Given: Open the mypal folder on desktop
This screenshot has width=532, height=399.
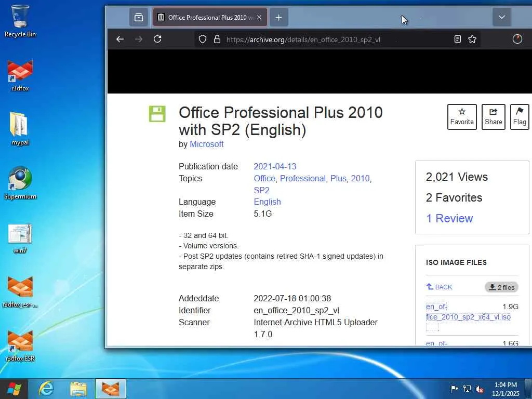Looking at the screenshot, I should [20, 129].
